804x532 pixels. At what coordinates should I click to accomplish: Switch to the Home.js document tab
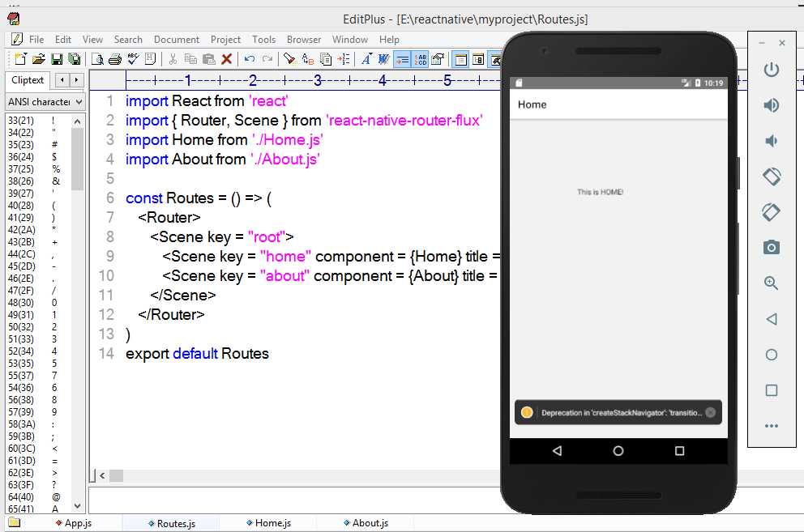[272, 523]
